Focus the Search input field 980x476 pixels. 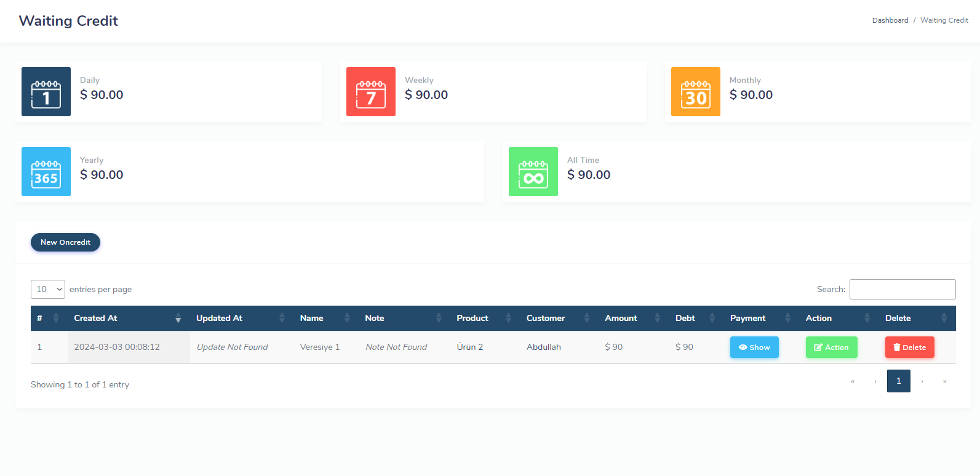[x=902, y=289]
